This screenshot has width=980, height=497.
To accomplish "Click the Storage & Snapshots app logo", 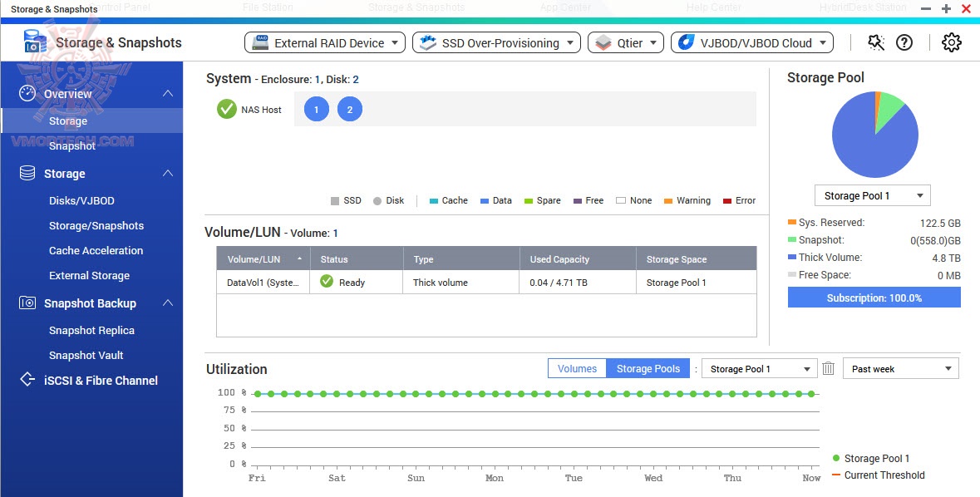I will point(35,42).
